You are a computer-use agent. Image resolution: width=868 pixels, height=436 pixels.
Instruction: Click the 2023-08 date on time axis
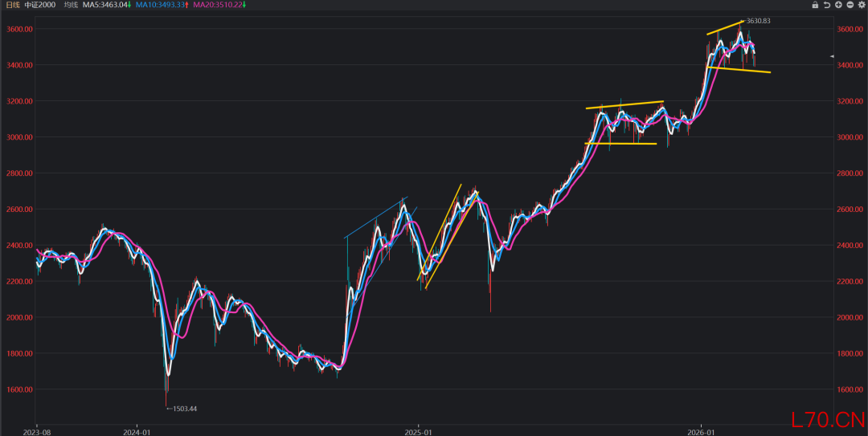point(37,430)
